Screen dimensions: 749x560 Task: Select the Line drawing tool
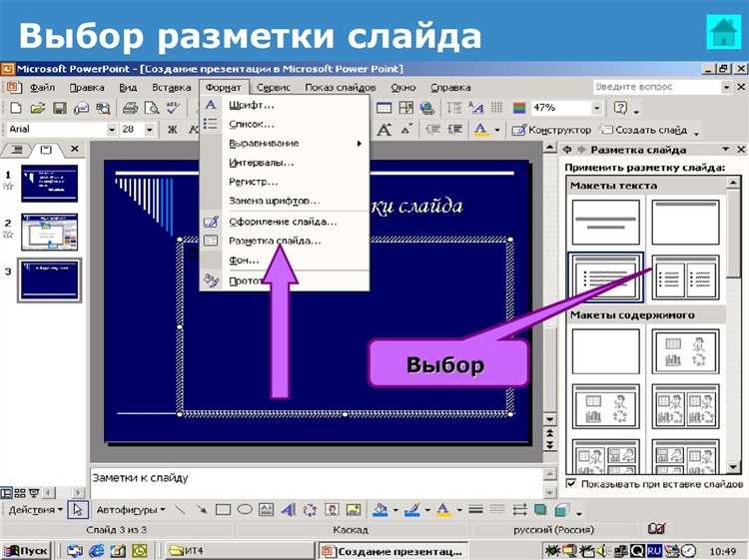180,510
